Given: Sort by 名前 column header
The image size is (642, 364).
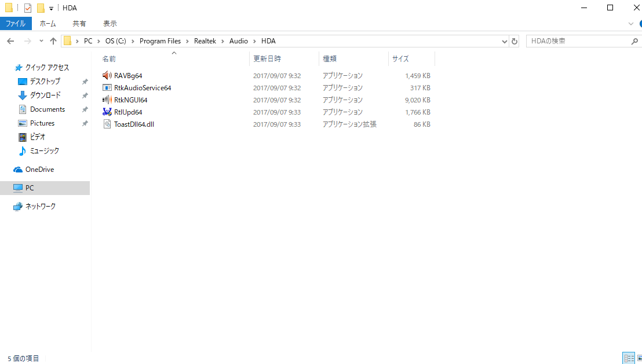Looking at the screenshot, I should point(109,59).
